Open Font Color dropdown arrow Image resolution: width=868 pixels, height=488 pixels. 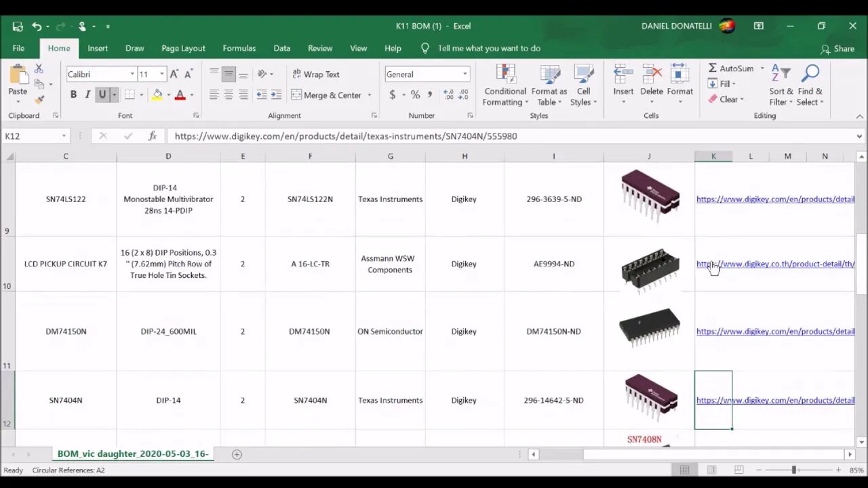pos(191,95)
